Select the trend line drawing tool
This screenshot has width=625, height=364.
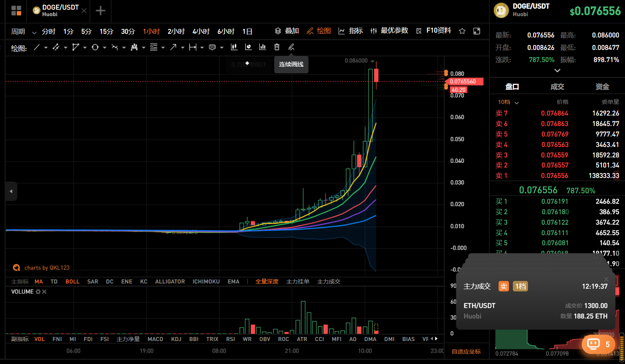click(37, 48)
